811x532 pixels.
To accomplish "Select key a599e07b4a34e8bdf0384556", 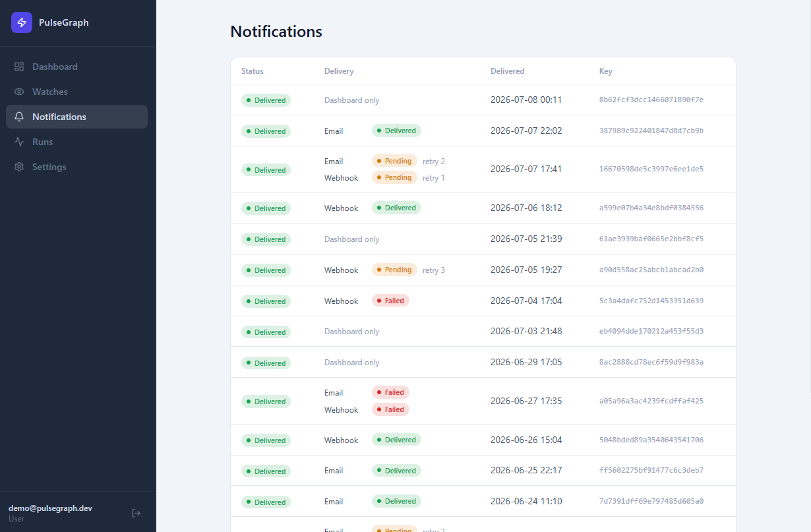I will 651,208.
